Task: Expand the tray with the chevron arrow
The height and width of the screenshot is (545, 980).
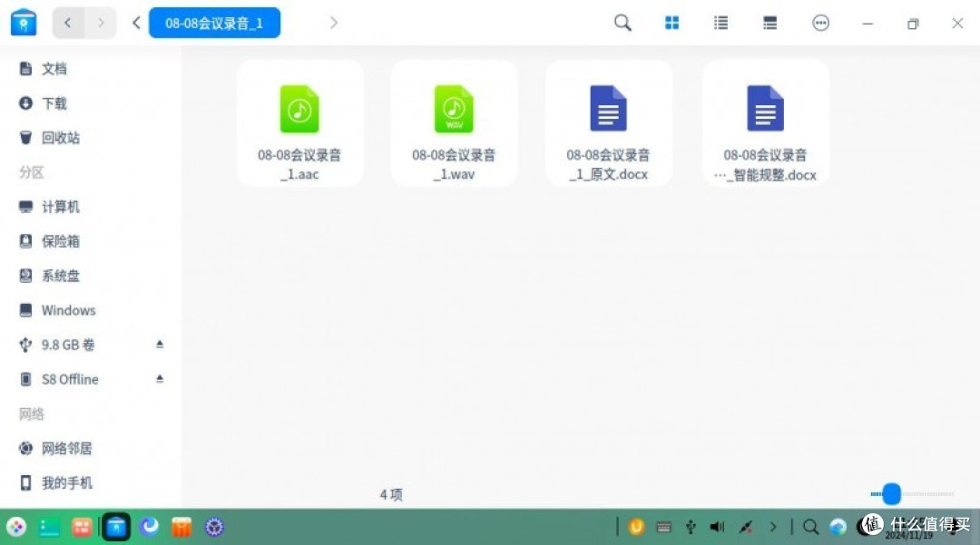Action: (x=773, y=528)
